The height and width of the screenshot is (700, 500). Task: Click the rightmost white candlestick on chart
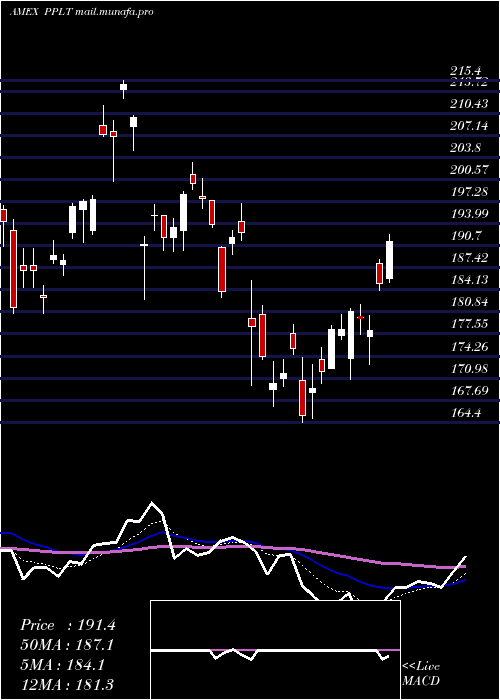click(x=389, y=260)
